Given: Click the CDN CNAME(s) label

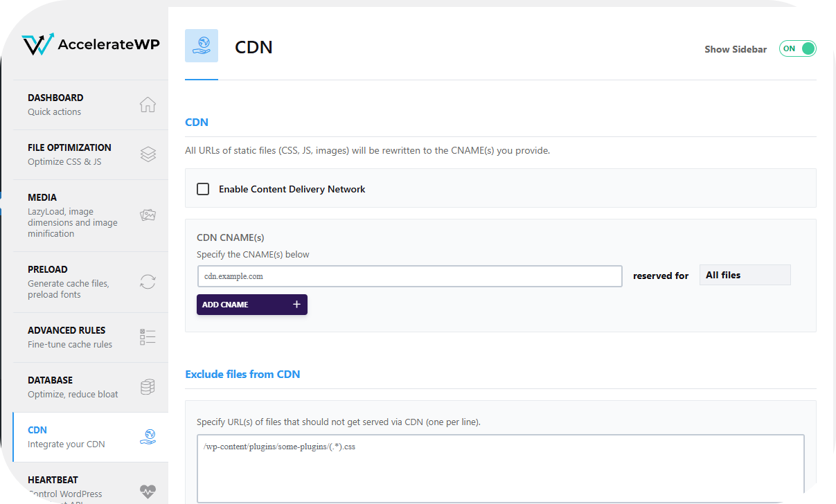Looking at the screenshot, I should [231, 237].
